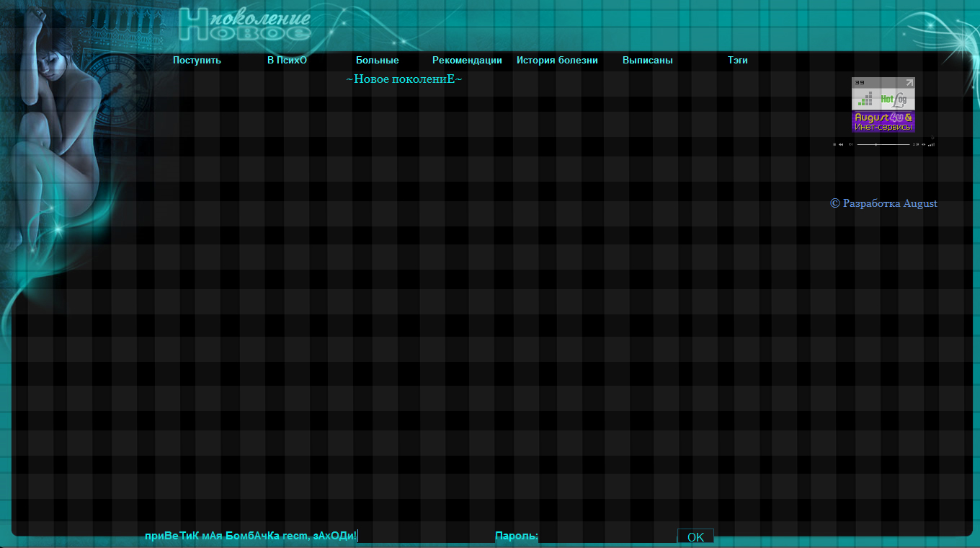980x548 pixels.
Task: Click the HotLog counter banner
Action: pyautogui.click(x=883, y=94)
